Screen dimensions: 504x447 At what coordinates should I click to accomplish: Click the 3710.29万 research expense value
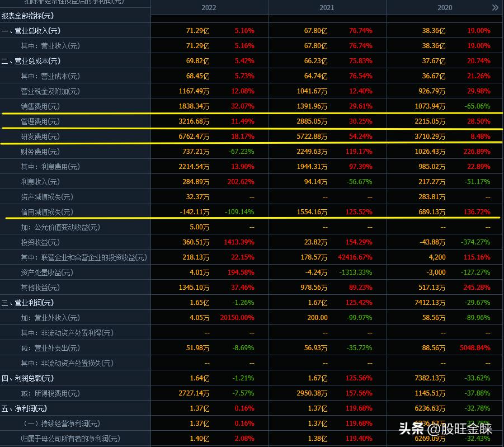pyautogui.click(x=430, y=137)
